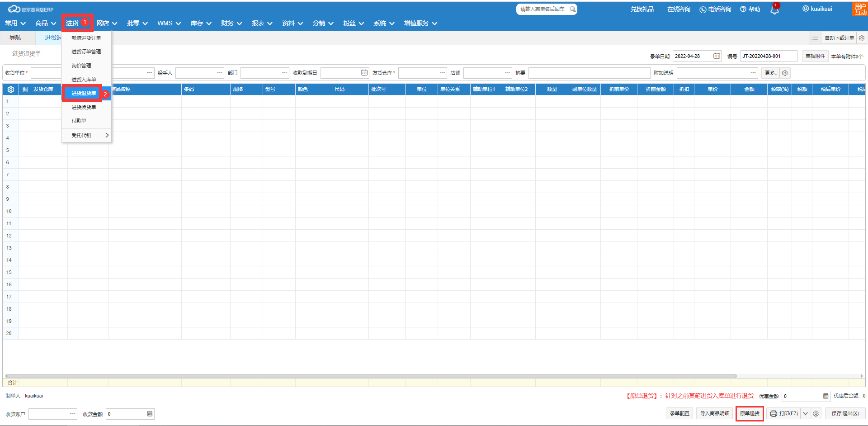Click the print settings gear icon
Image resolution: width=868 pixels, height=426 pixels.
click(x=816, y=414)
